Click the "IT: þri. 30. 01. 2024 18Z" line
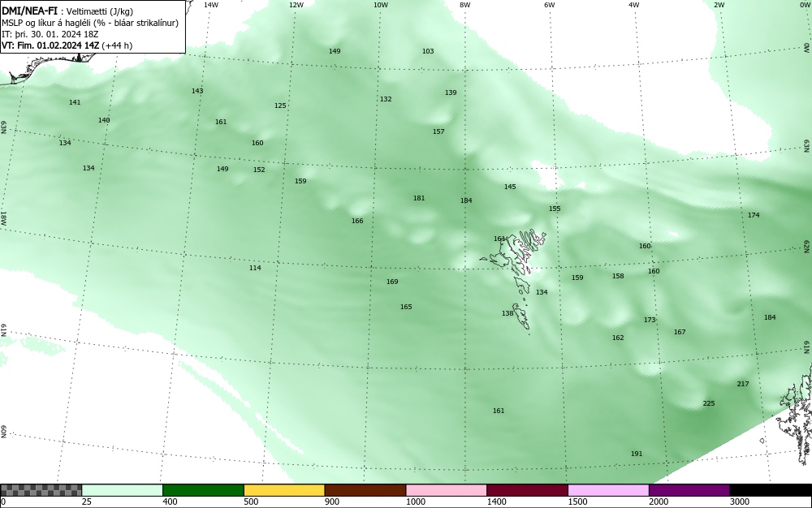Viewport: 812px width, 508px height. click(50, 34)
